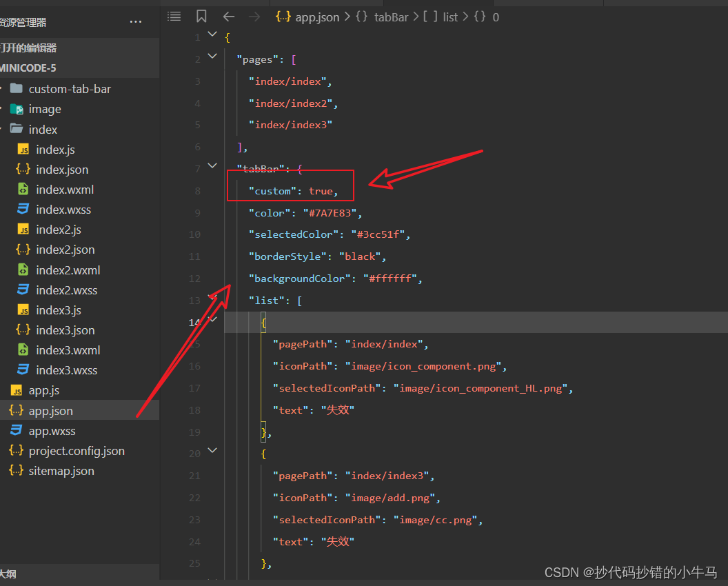Click the JS icon beside index.js
This screenshot has width=728, height=586.
pos(23,149)
